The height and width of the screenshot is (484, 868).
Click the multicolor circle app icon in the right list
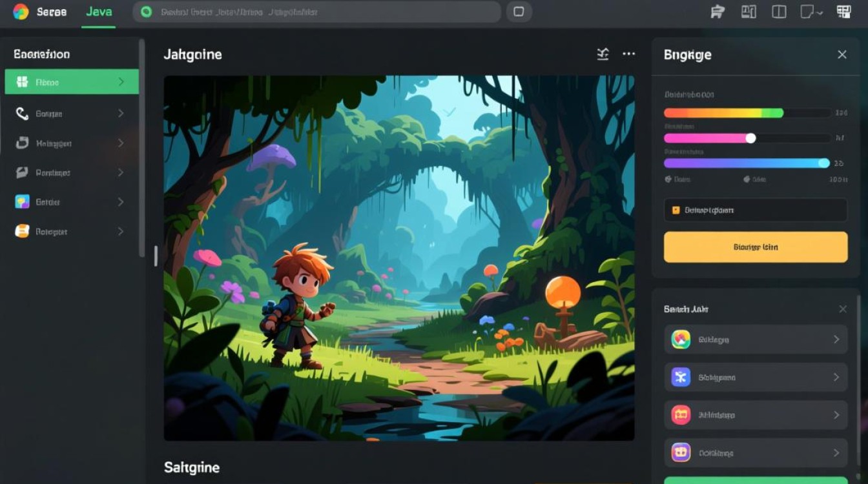(681, 339)
